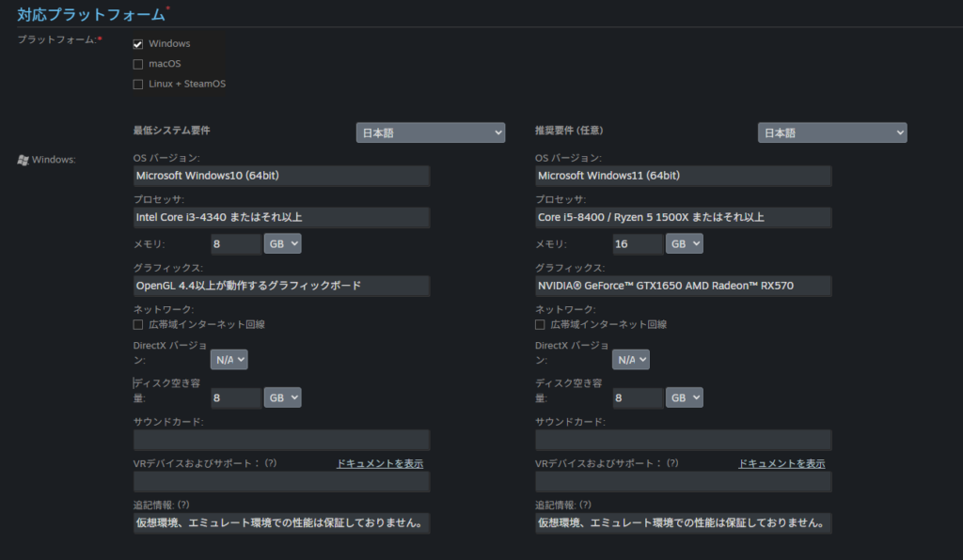Open ドキュメントを表示 link in recommended VR section
The height and width of the screenshot is (560, 963).
pyautogui.click(x=781, y=463)
